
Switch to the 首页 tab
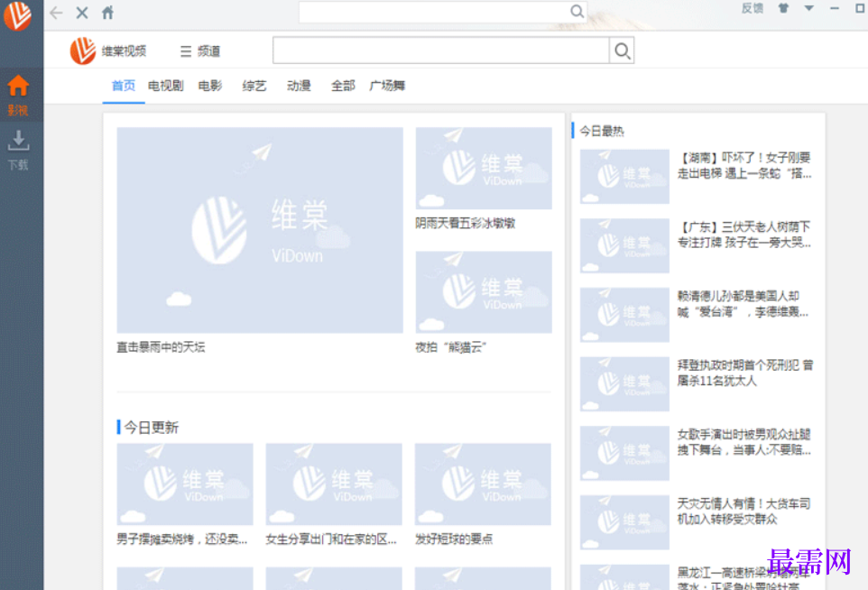click(x=124, y=86)
